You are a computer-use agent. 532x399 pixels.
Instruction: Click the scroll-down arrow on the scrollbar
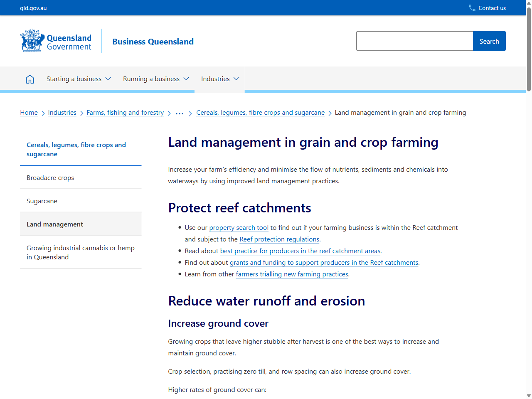pos(528,396)
